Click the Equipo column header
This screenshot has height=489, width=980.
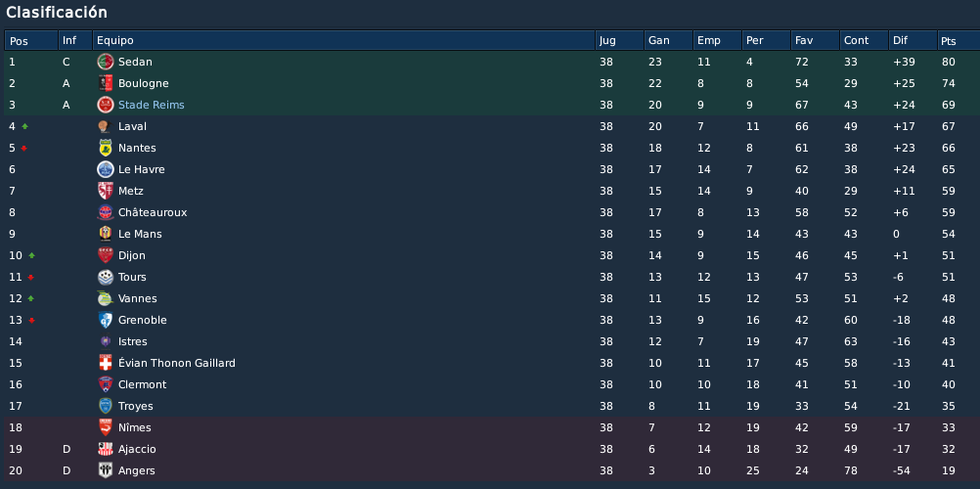[x=343, y=41]
